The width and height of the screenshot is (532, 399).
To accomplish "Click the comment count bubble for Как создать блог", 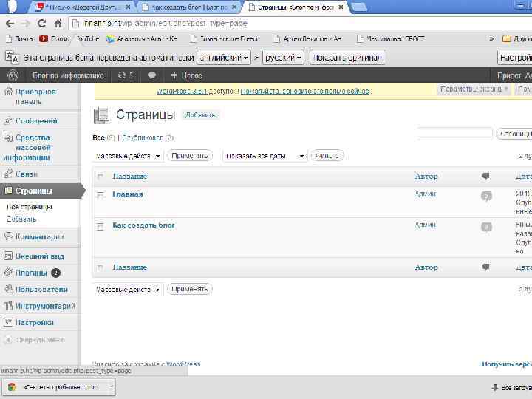I will point(486,227).
